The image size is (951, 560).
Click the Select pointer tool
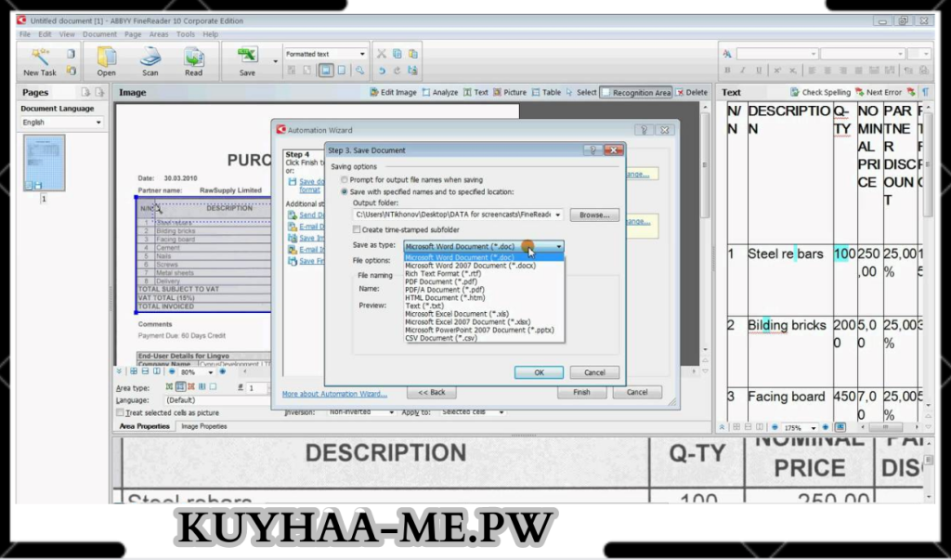581,92
